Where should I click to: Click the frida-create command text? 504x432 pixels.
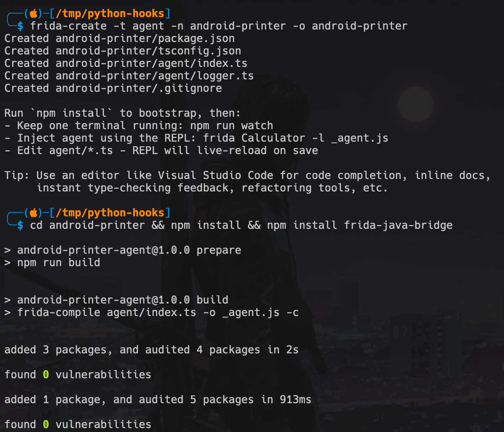[219, 26]
